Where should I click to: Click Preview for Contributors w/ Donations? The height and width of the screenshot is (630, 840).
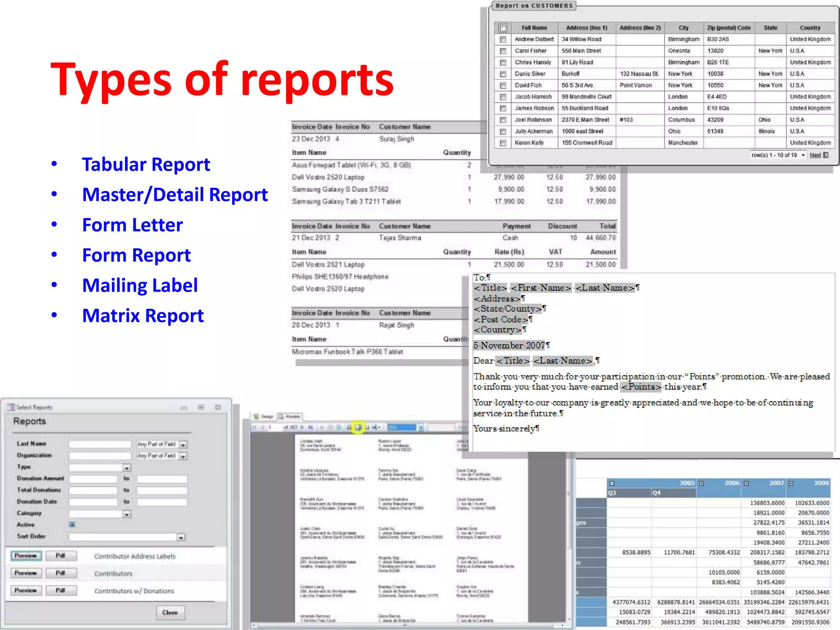click(26, 590)
